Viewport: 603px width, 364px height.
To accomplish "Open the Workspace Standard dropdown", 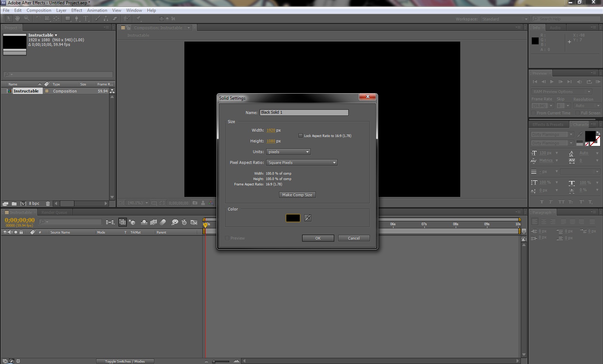I will coord(504,19).
